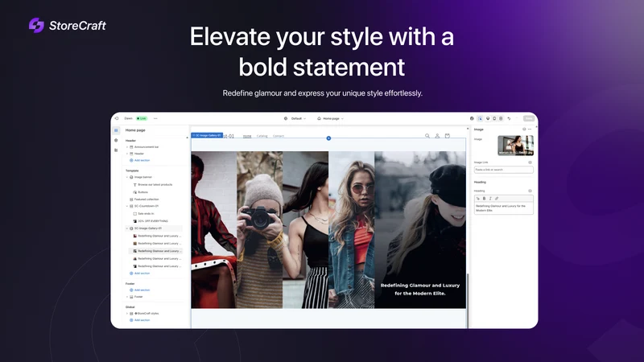Click Add section under Template group
Screen dimensions: 644x362
(139, 274)
